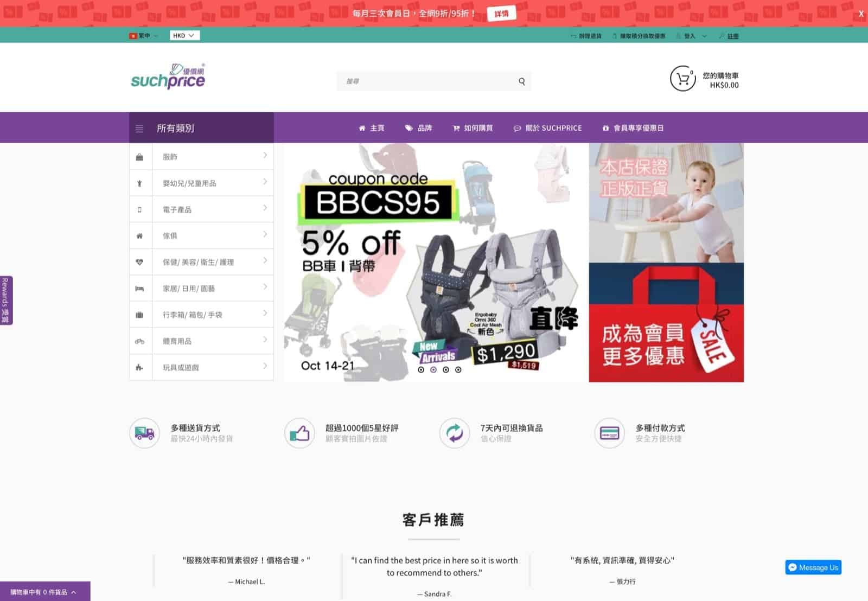Viewport: 868px width, 601px height.
Task: Open the 所有類別 menu header
Action: pyautogui.click(x=201, y=128)
